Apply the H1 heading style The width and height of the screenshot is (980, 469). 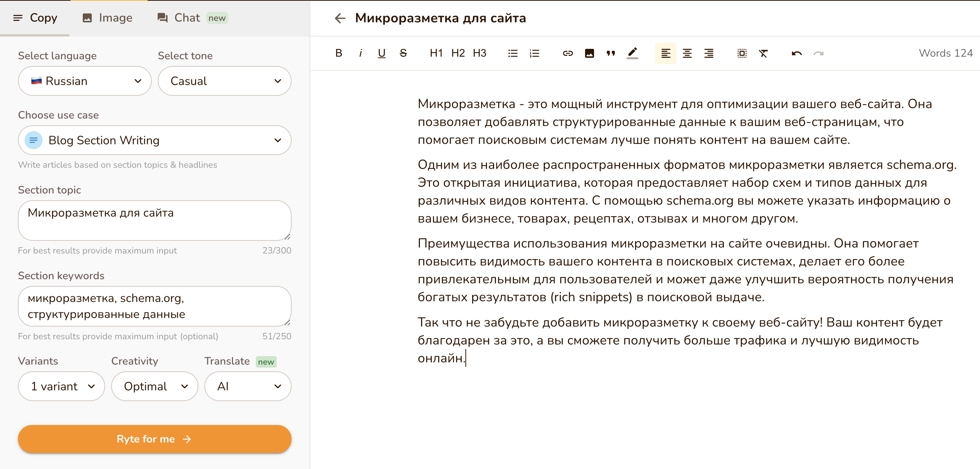coord(436,53)
